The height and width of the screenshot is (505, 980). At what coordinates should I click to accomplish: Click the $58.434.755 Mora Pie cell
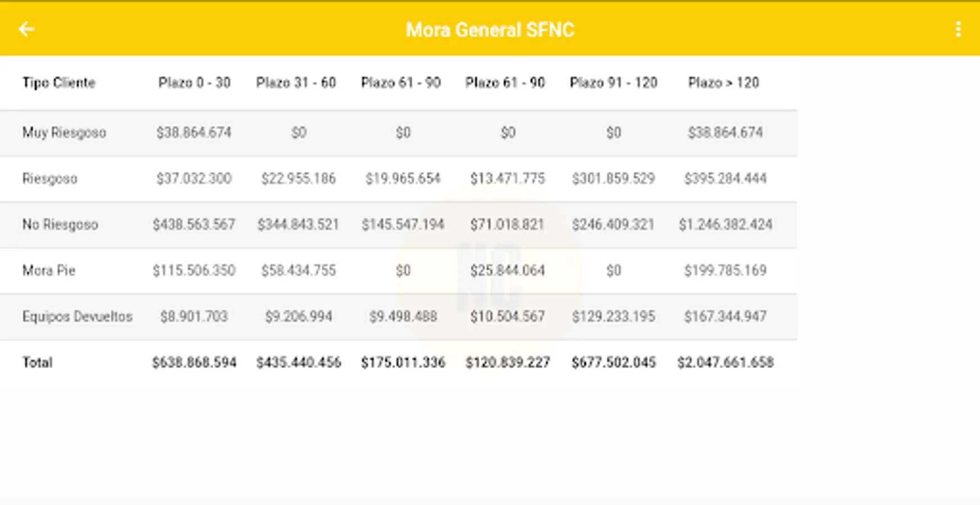tap(298, 271)
